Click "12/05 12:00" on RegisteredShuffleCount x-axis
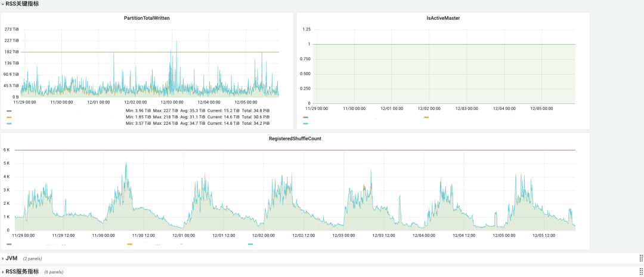Screen dimensions: 644x277 544,236
